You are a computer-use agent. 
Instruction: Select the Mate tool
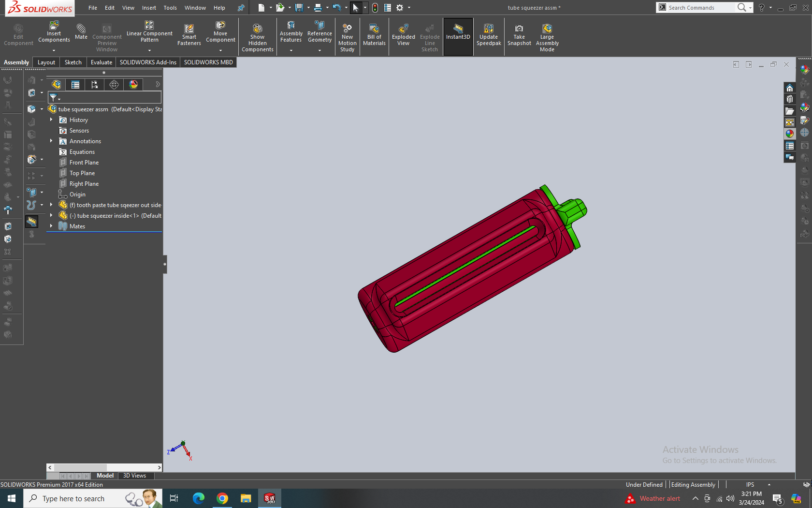pyautogui.click(x=81, y=32)
